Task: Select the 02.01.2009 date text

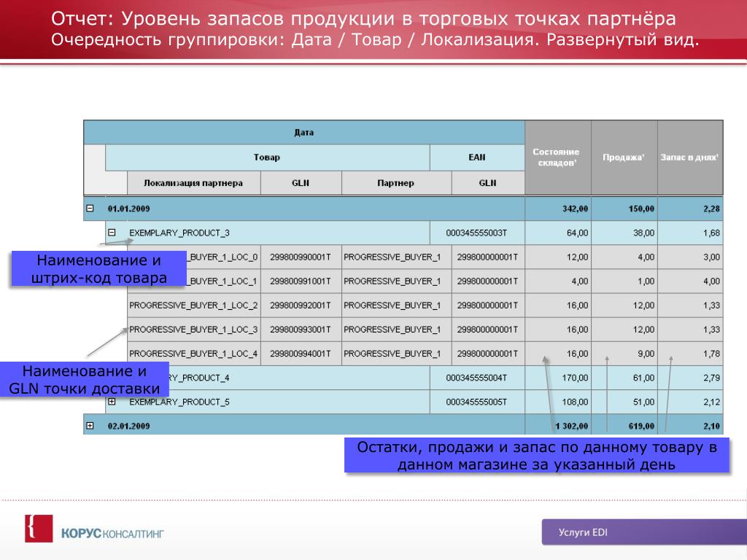Action: (128, 426)
